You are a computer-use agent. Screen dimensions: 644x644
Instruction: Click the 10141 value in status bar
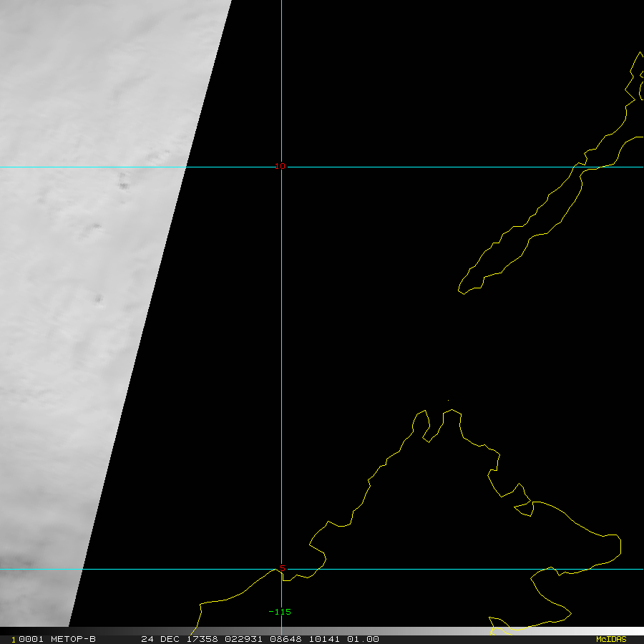point(325,639)
